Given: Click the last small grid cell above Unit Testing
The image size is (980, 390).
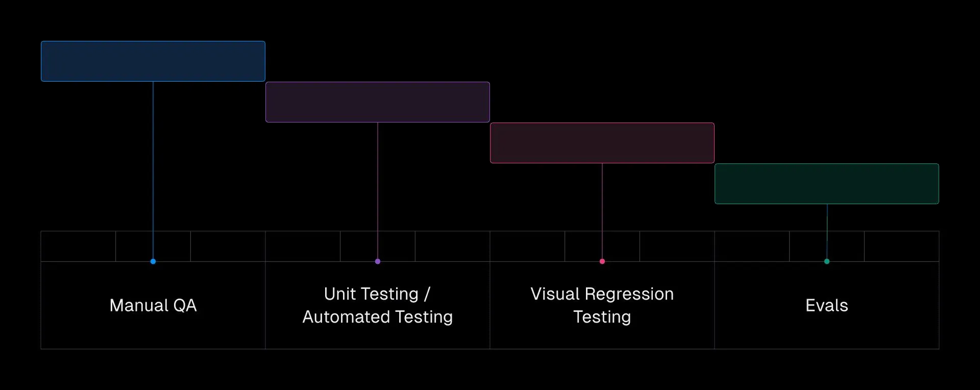Looking at the screenshot, I should coord(452,246).
